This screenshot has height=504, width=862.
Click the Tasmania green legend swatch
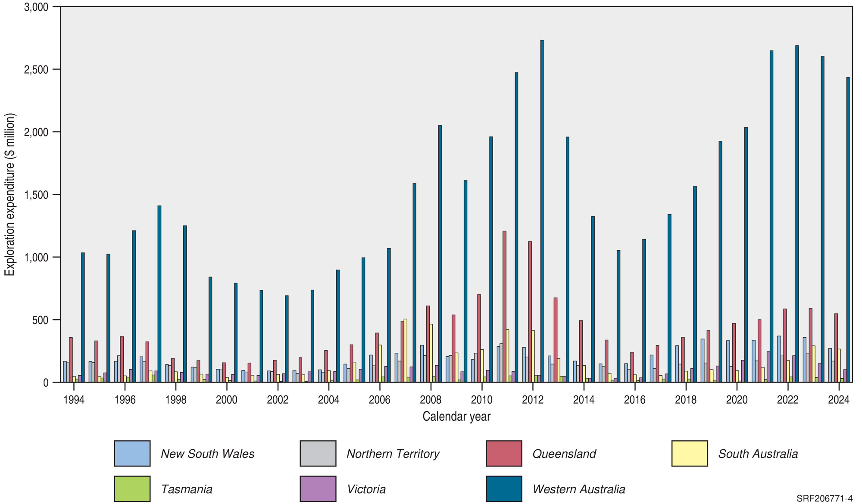coord(132,488)
